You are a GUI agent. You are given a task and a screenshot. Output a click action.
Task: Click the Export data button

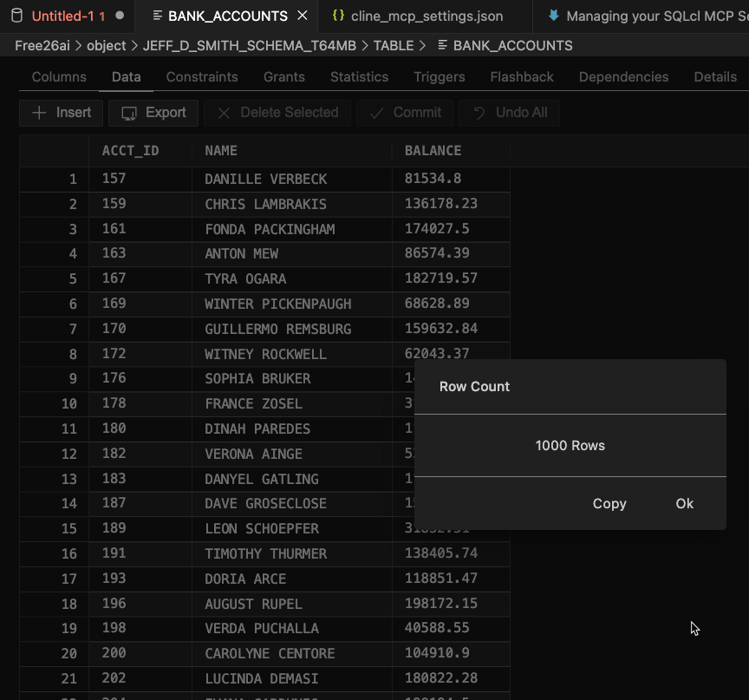click(x=154, y=113)
